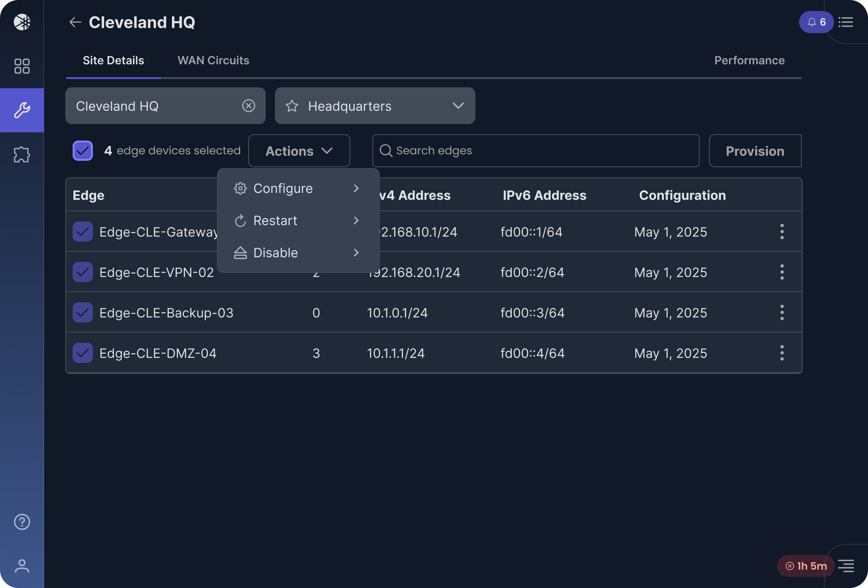
Task: Switch to the WAN Circuits tab
Action: click(213, 60)
